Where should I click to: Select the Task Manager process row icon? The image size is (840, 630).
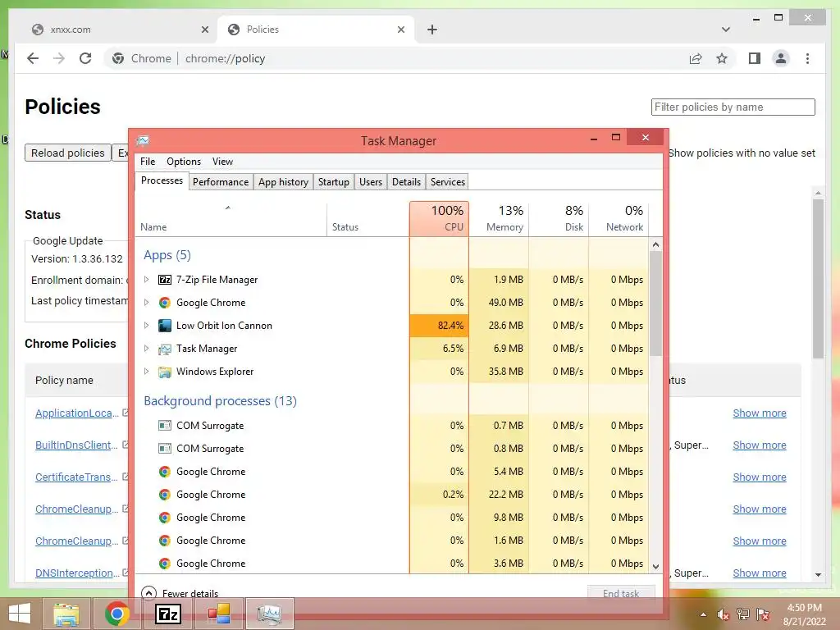pos(164,349)
